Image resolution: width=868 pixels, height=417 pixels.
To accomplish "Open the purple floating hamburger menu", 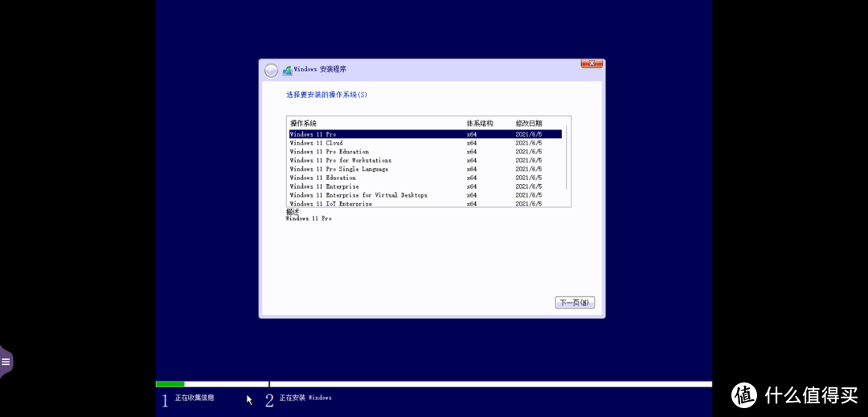I will tap(6, 362).
